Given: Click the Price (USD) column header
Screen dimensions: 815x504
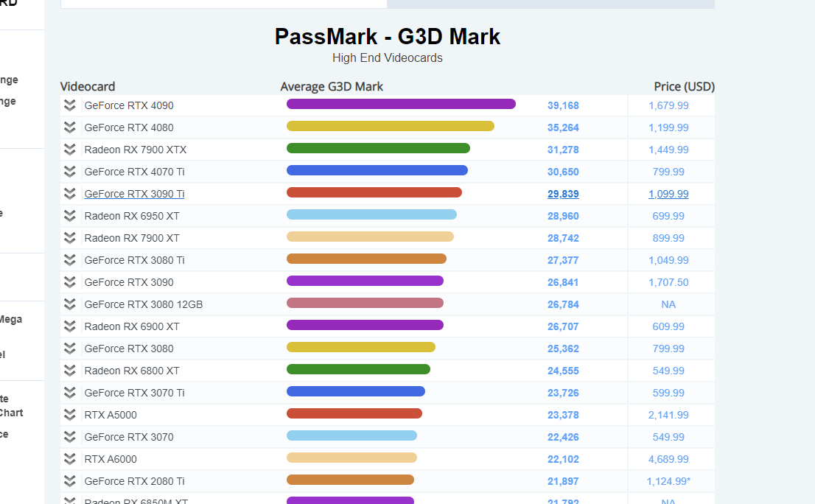Looking at the screenshot, I should [x=684, y=86].
